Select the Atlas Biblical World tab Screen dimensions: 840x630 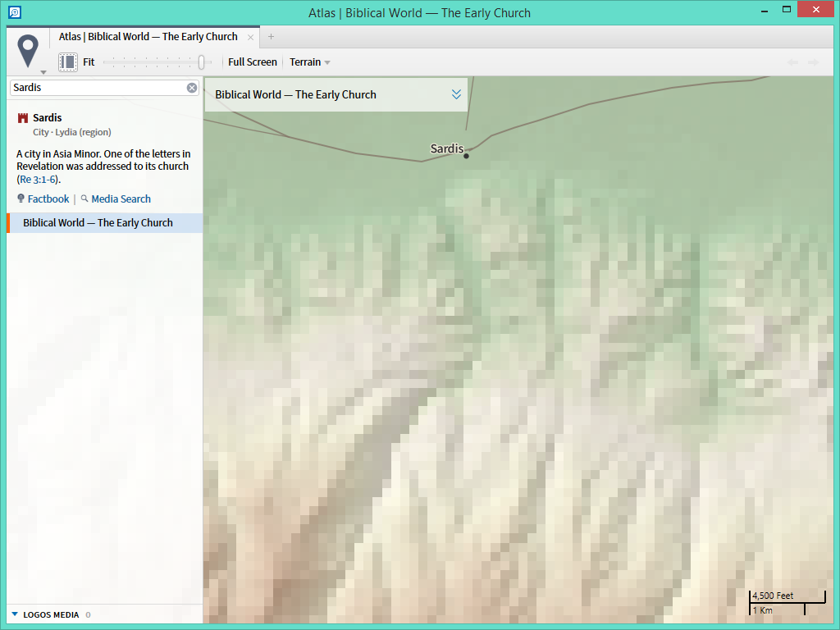click(148, 36)
